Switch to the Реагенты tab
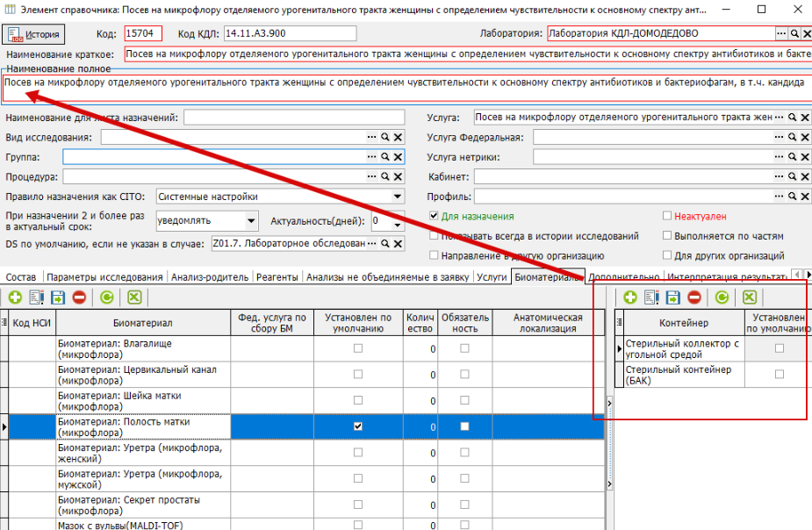Image resolution: width=812 pixels, height=530 pixels. tap(277, 276)
